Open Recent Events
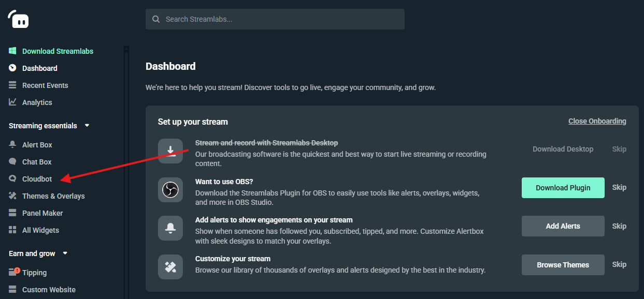 tap(45, 85)
